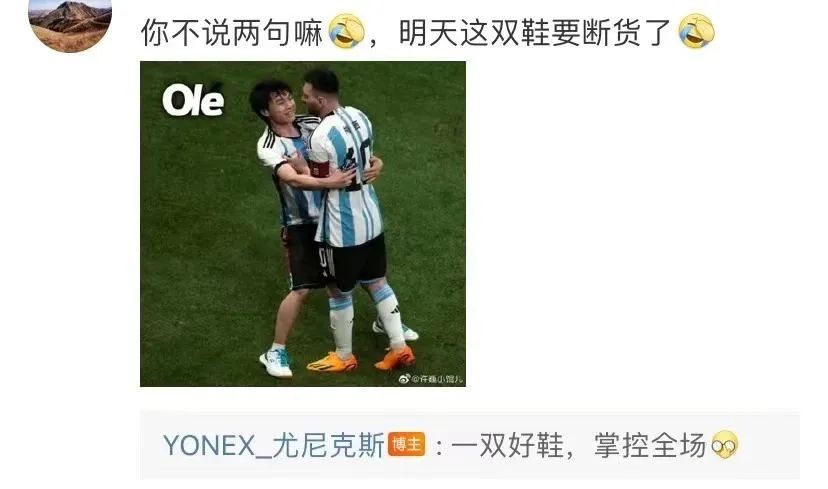Click empty area of gray reply box

pyautogui.click(x=771, y=445)
